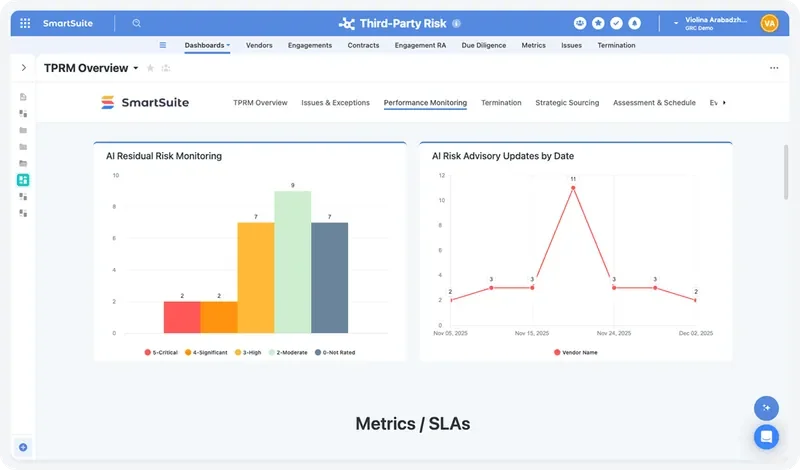Open the three-dot more options menu
Image resolution: width=800 pixels, height=470 pixels.
[x=774, y=68]
